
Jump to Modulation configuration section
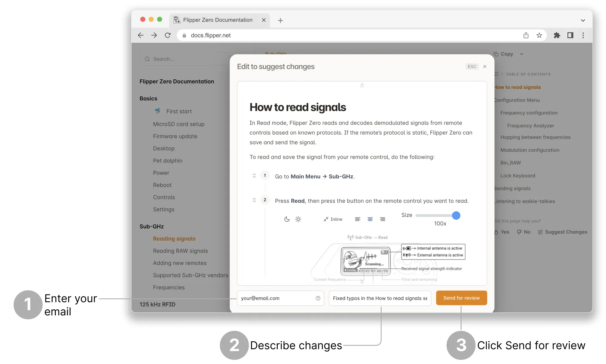530,150
